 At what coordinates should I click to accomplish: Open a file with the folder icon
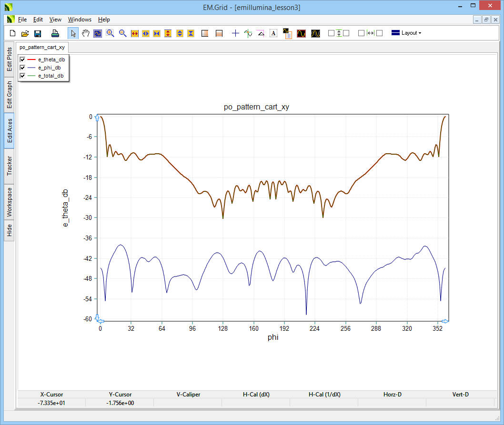[25, 33]
